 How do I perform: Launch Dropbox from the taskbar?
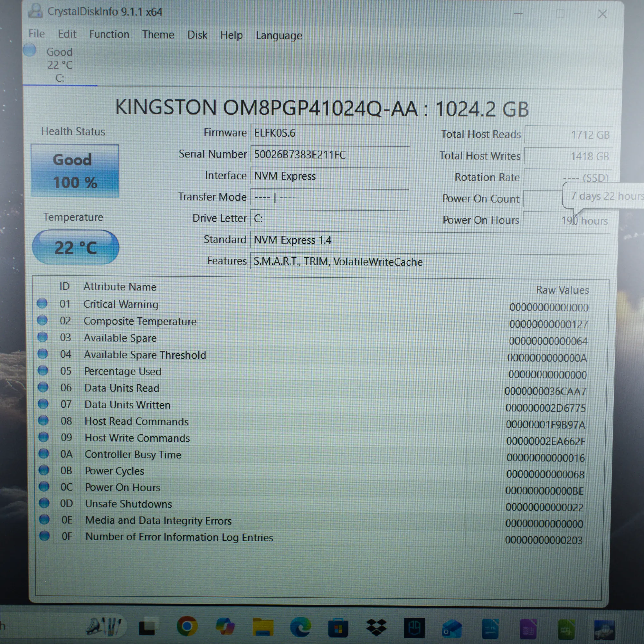[x=376, y=627]
